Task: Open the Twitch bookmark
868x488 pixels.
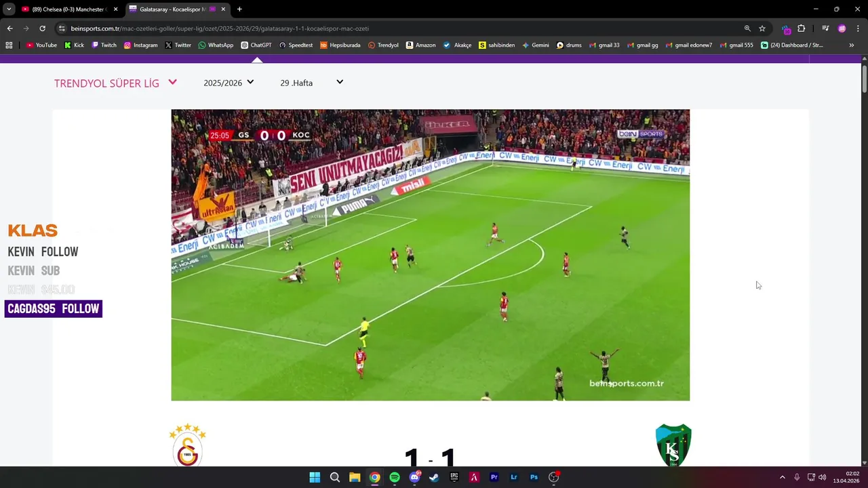Action: [104, 45]
